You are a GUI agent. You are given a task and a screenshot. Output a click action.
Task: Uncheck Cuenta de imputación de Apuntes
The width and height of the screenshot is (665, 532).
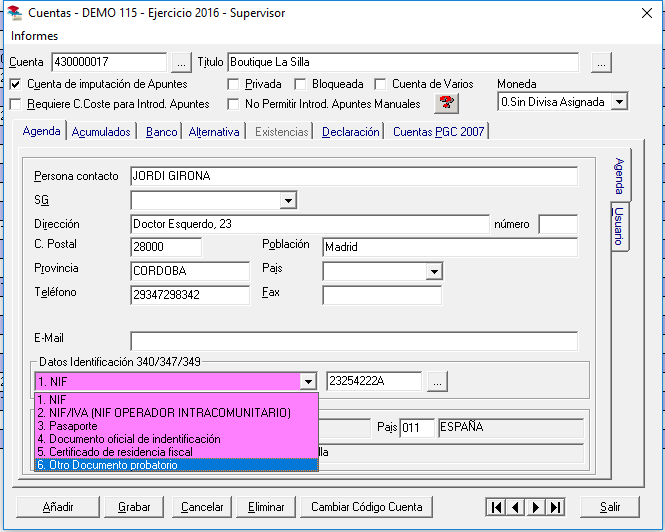pyautogui.click(x=16, y=85)
